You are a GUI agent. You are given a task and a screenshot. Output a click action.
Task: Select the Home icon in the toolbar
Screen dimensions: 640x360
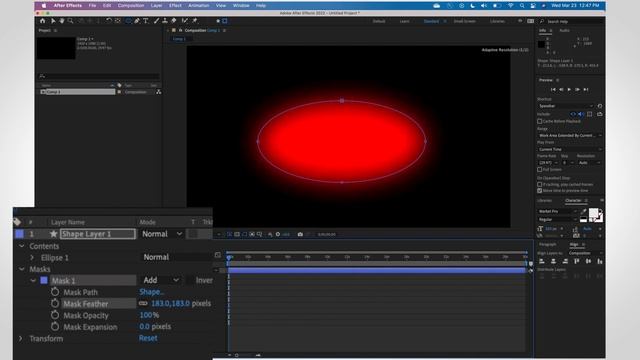click(42, 21)
